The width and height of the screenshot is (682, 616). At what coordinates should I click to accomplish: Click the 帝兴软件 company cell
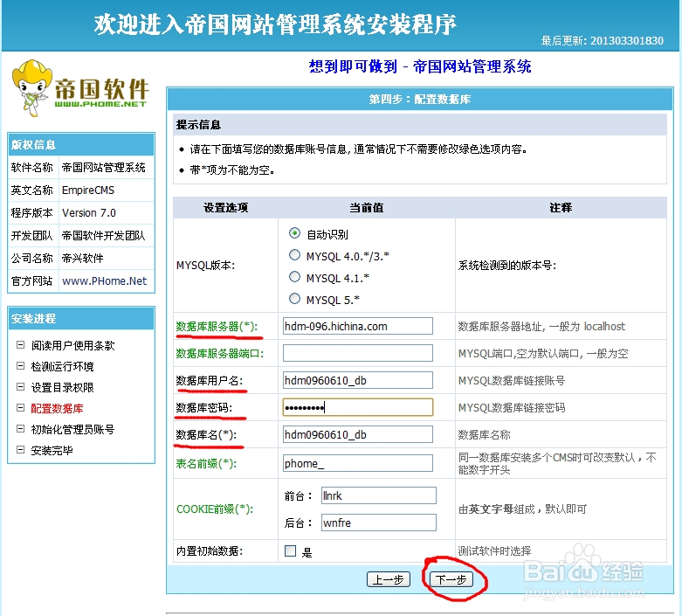coord(107,258)
